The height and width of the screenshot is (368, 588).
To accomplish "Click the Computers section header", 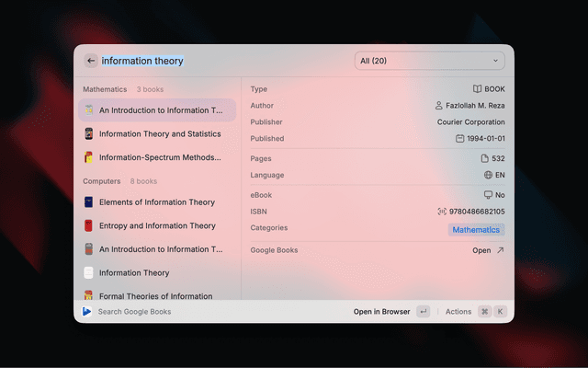I will (102, 181).
